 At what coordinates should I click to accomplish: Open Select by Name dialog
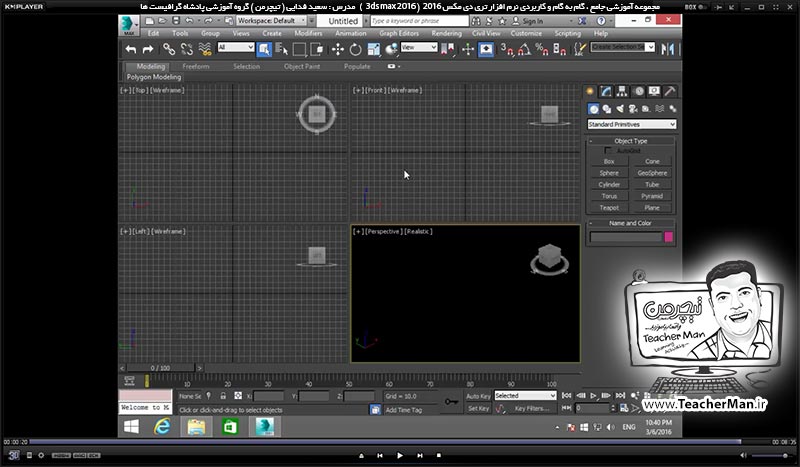[282, 49]
